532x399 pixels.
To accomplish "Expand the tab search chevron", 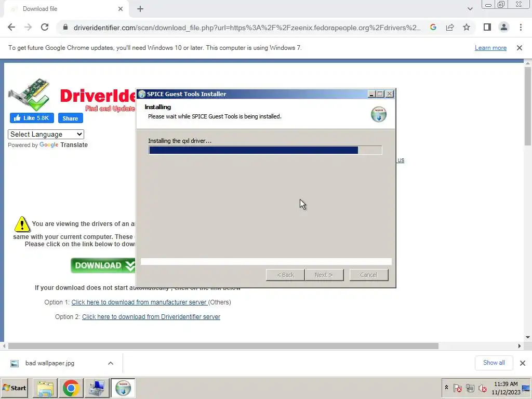I will (470, 9).
